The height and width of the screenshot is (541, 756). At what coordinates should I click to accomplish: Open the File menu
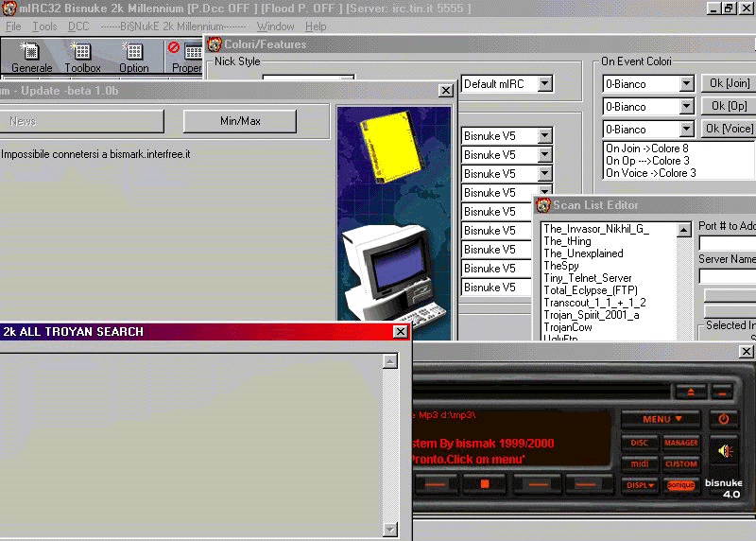click(x=13, y=26)
